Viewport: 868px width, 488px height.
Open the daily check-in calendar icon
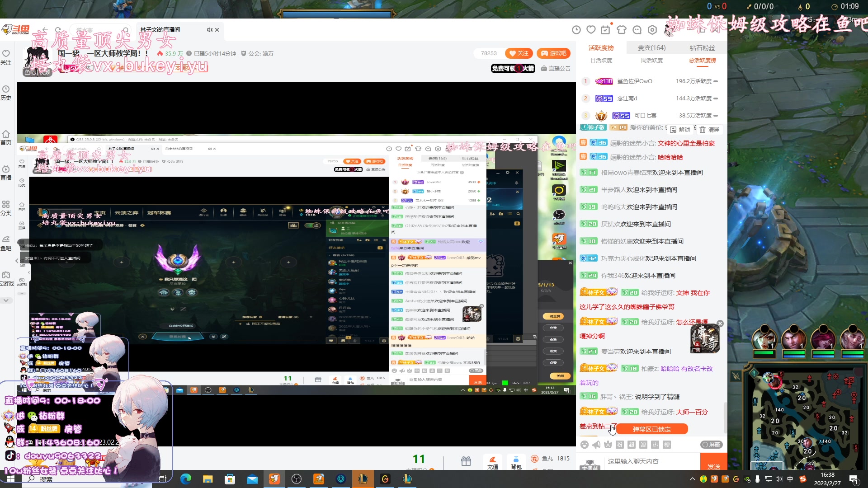(x=606, y=30)
